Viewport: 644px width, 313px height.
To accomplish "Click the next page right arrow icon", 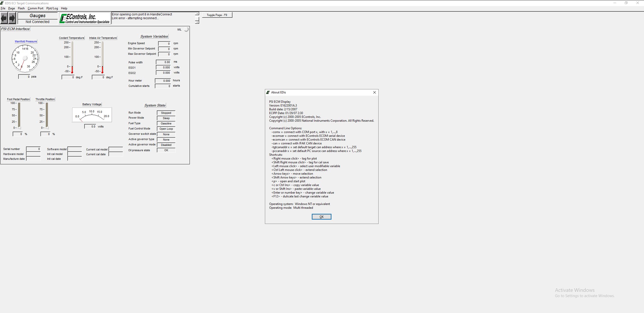I will pos(12,18).
